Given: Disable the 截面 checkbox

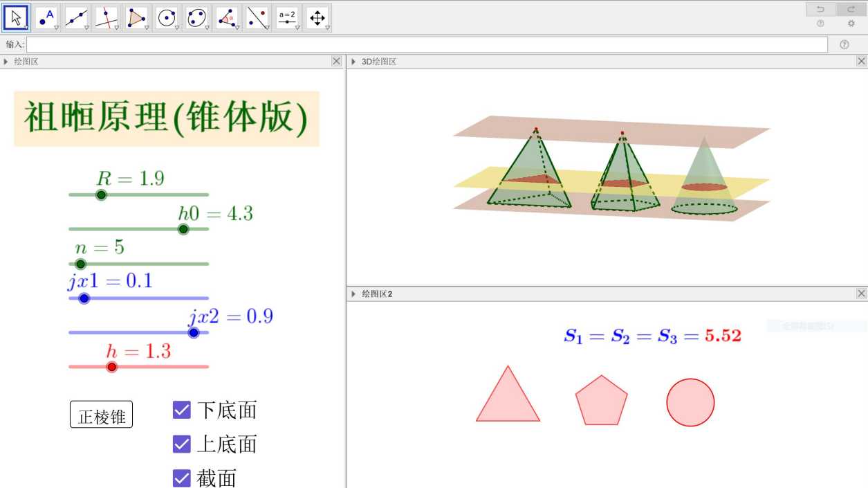Looking at the screenshot, I should tap(181, 478).
